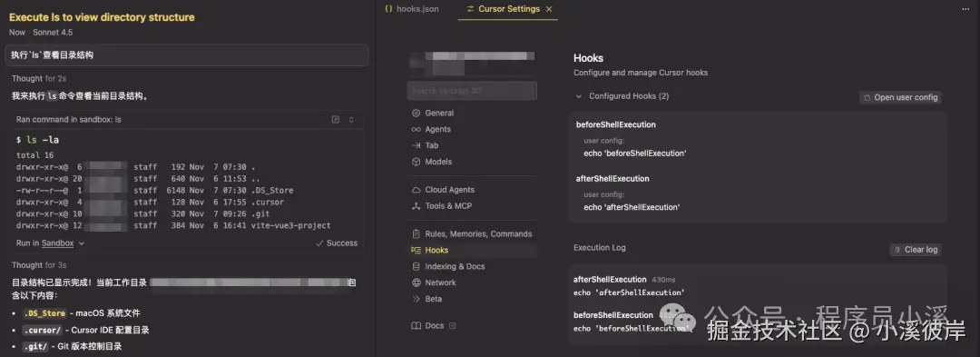Click the Beta chevrons icon

coord(416,299)
